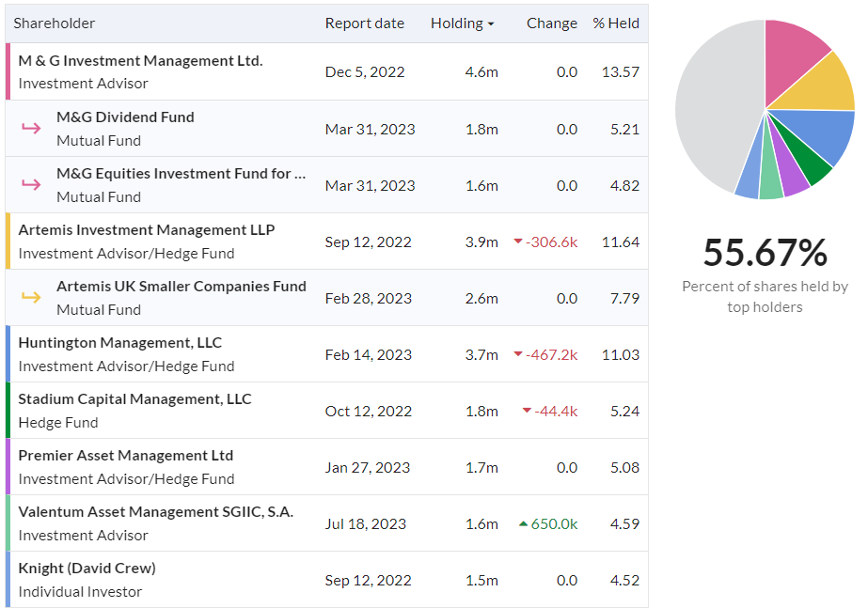Open M&G Equities Investment Fund entry
868x608 pixels.
click(181, 174)
